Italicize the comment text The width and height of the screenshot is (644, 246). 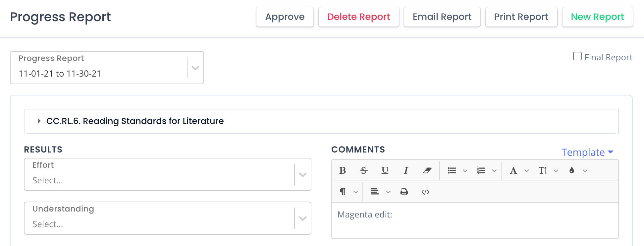[x=406, y=170]
